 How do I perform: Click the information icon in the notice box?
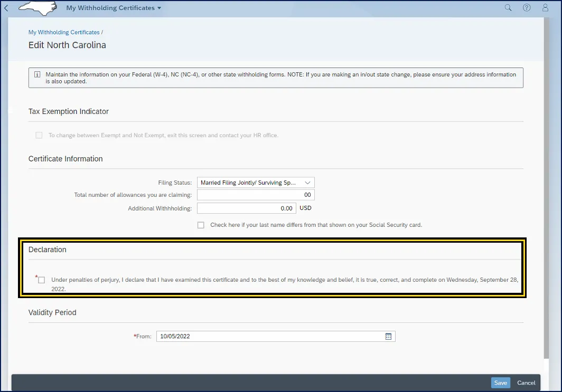(x=37, y=75)
